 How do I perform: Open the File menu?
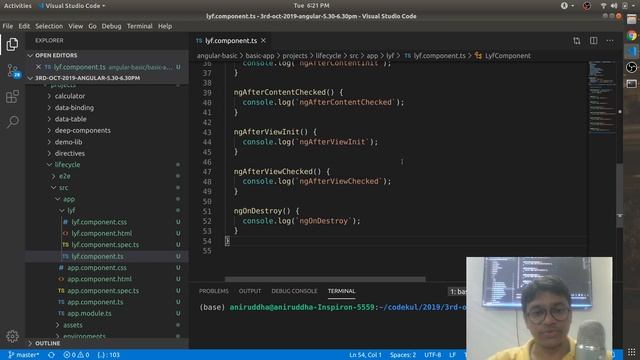[x=8, y=26]
